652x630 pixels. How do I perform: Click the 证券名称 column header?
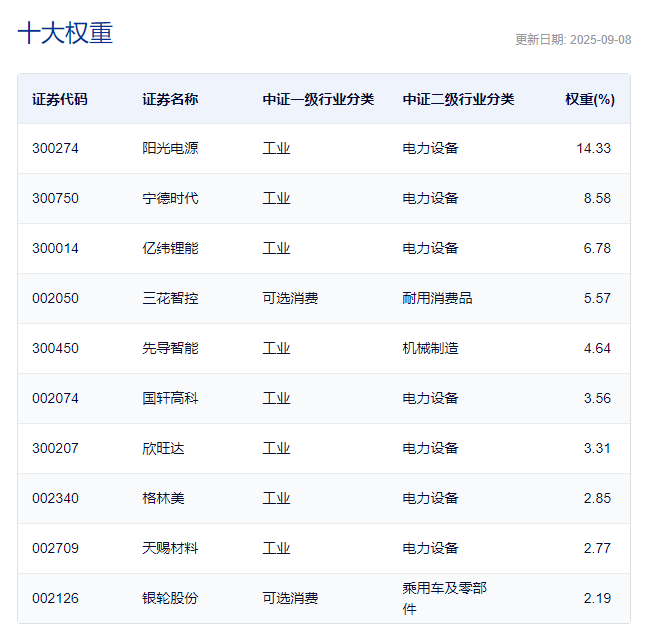coord(170,99)
